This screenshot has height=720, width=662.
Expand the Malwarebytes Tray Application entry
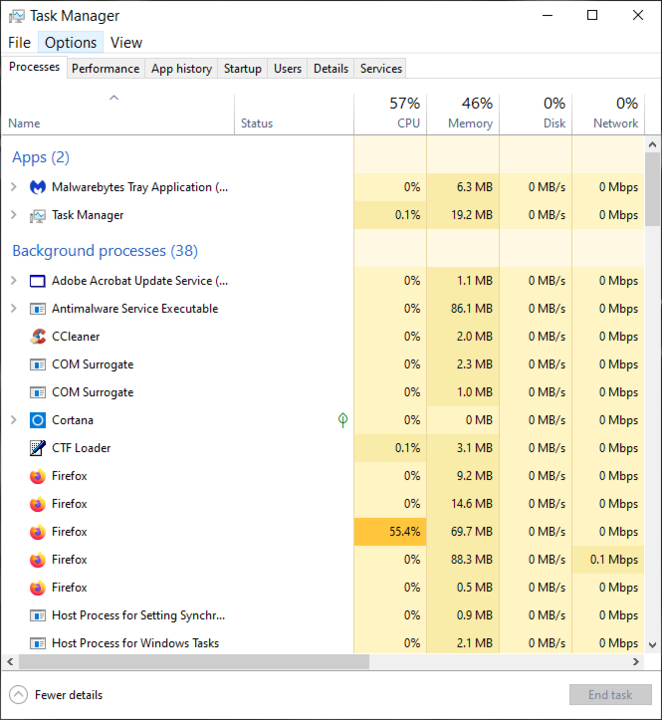coord(14,187)
